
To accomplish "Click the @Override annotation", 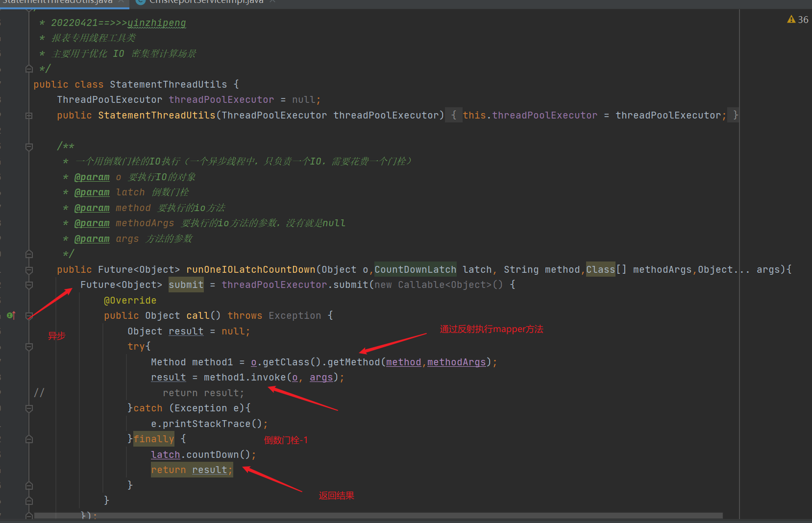I will (130, 300).
